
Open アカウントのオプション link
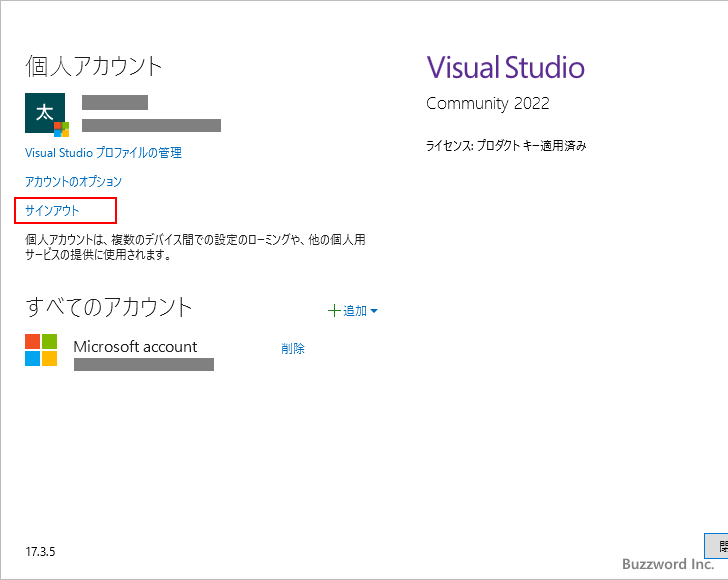coord(73,182)
